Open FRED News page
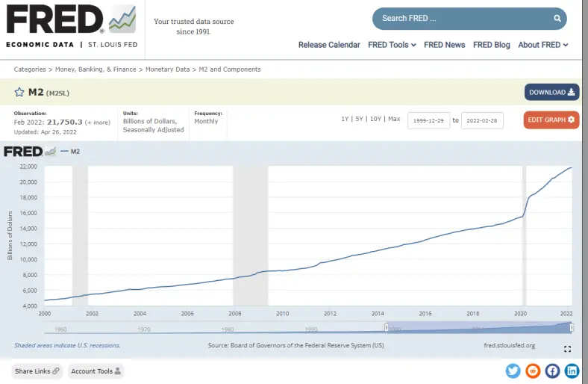The width and height of the screenshot is (588, 384). (x=445, y=45)
